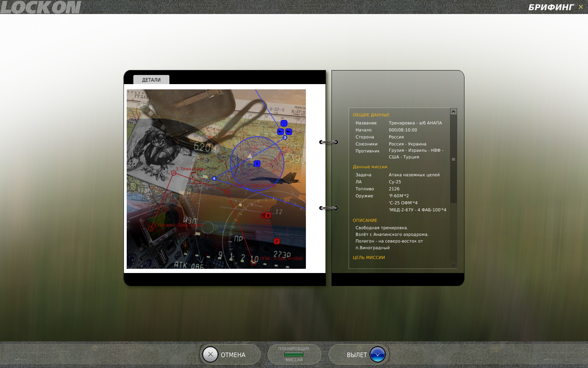Click blue infantry icon inside the blue circle

257,164
